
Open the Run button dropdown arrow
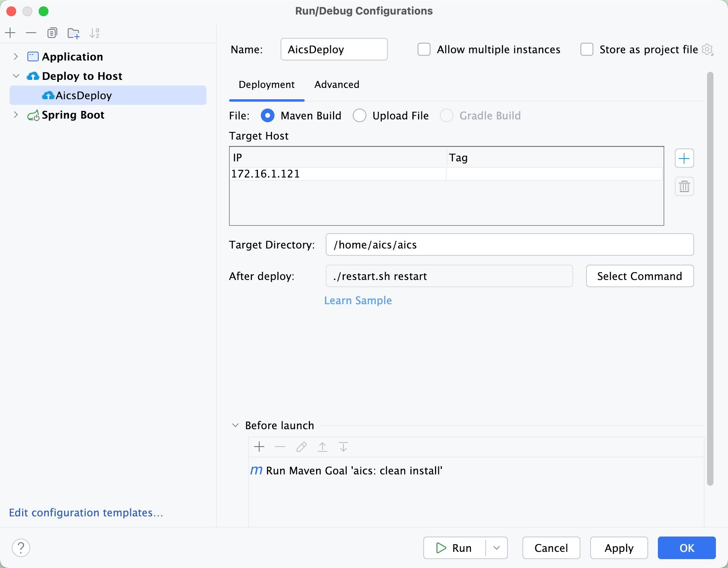pos(497,548)
